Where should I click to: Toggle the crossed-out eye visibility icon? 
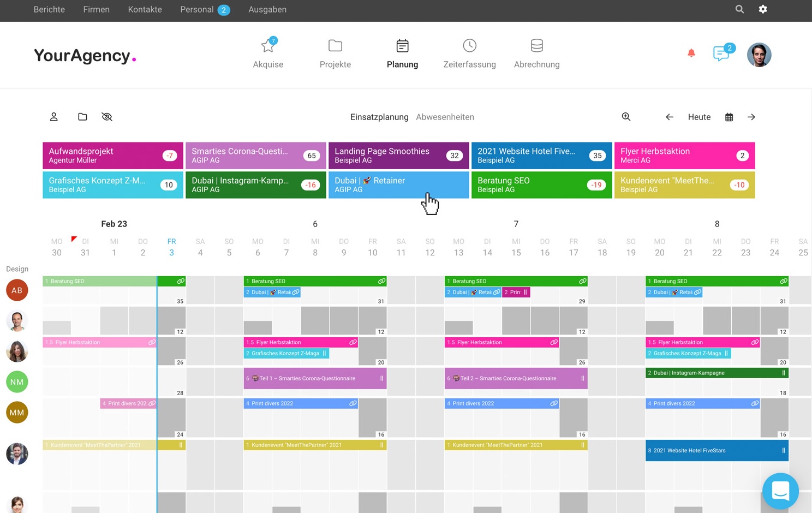coord(107,117)
